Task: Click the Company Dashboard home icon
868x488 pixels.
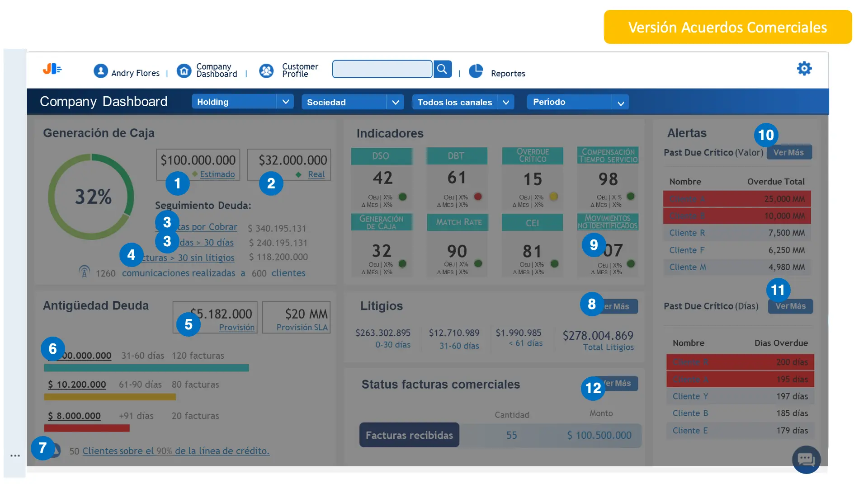Action: click(x=184, y=71)
